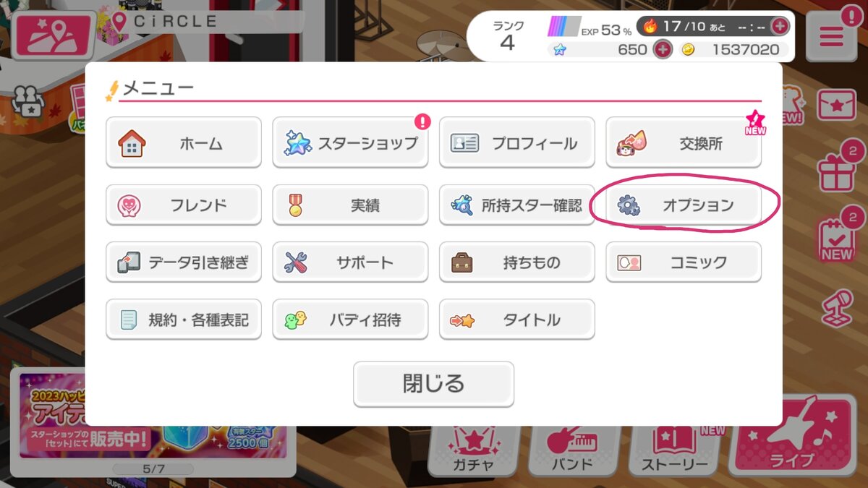Choose データ引き継ぎ data transfer

(184, 262)
